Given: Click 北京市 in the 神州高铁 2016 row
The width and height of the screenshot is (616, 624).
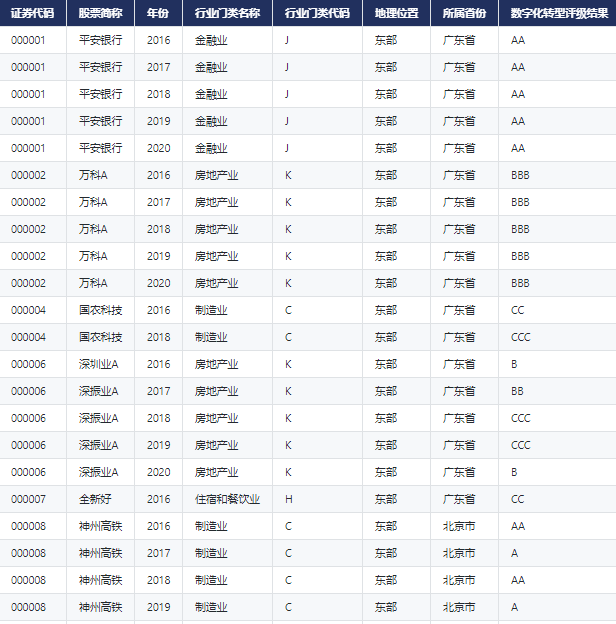Looking at the screenshot, I should [x=459, y=526].
